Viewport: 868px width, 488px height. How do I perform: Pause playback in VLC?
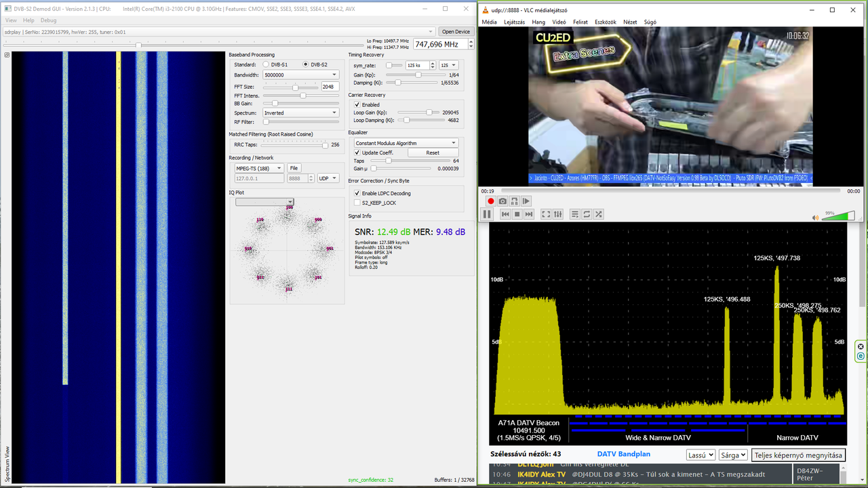(x=487, y=214)
